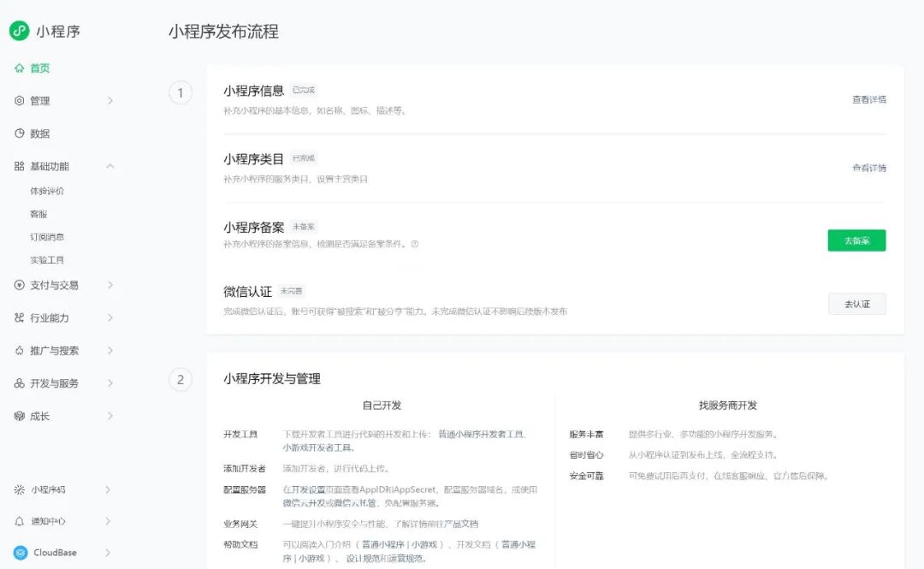Screen dimensions: 924x569
Task: Click the help icon beside 备案 description
Action: coord(415,244)
